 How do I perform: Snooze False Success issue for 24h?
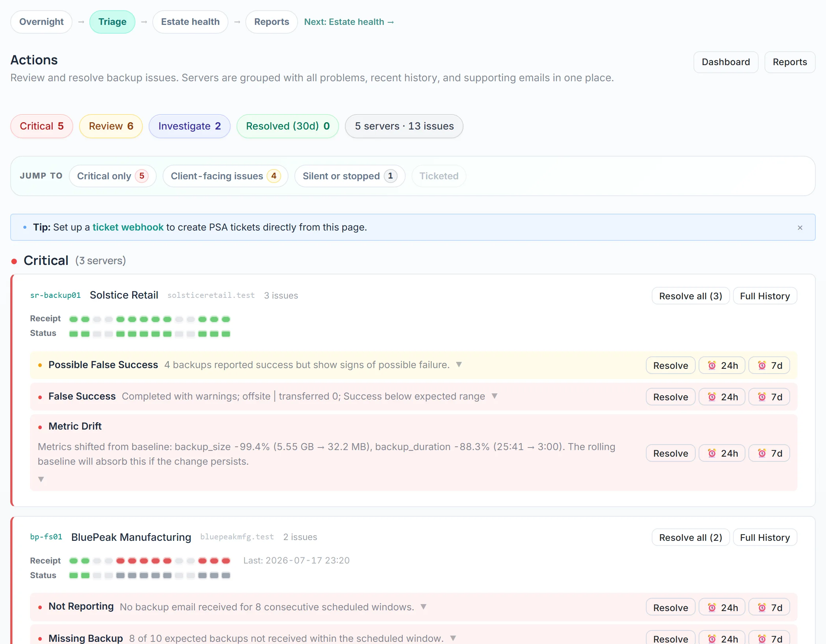click(x=722, y=397)
